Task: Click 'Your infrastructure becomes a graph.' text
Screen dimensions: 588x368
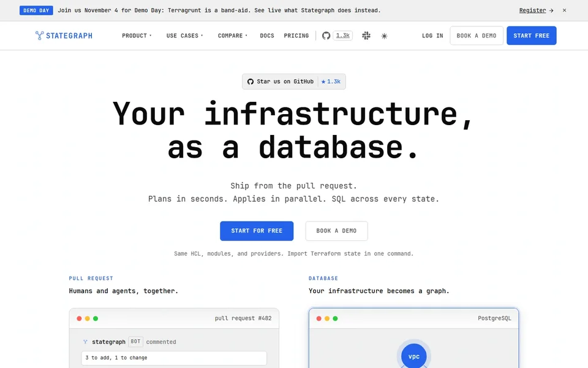Action: [x=379, y=291]
